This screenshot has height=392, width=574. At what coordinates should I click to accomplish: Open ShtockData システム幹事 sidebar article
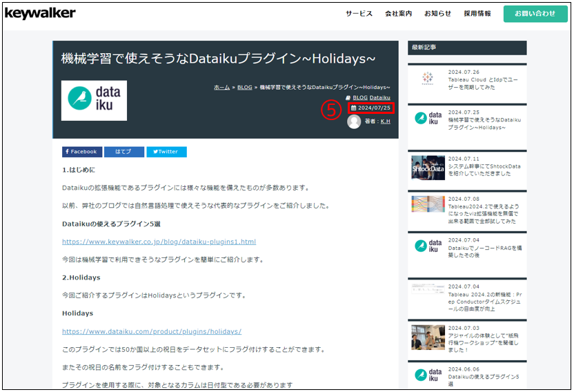[484, 170]
